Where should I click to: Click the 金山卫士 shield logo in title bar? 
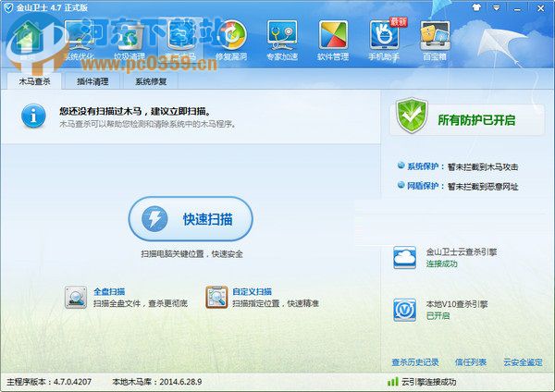point(7,7)
